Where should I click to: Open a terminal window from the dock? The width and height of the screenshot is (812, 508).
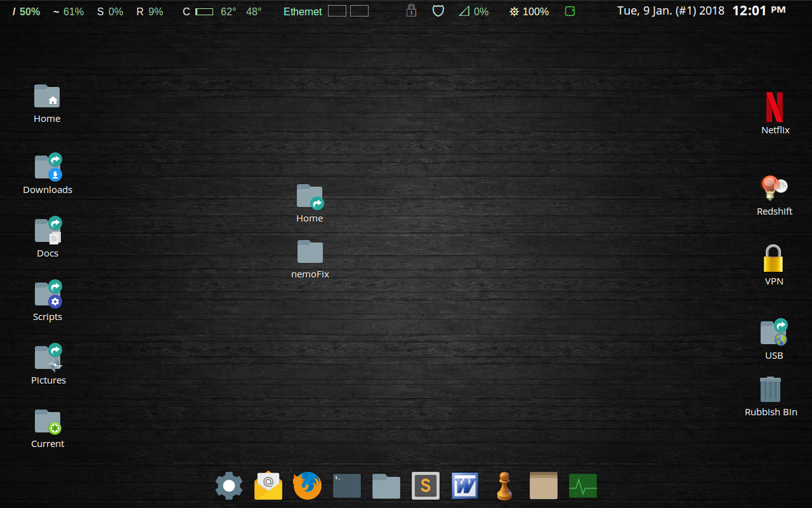(x=346, y=485)
